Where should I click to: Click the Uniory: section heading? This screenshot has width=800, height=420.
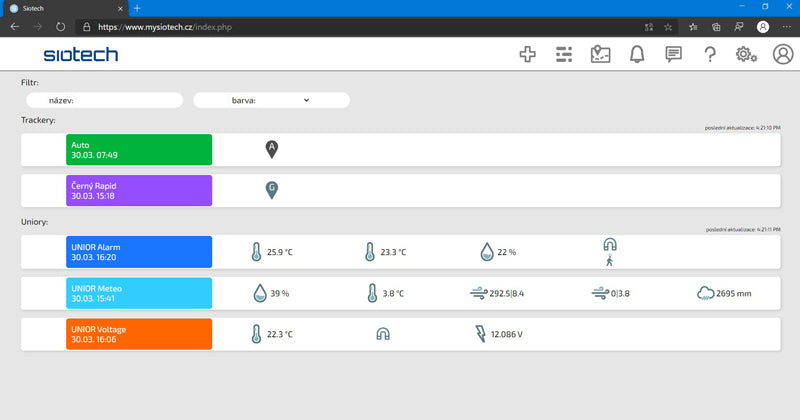click(x=35, y=222)
